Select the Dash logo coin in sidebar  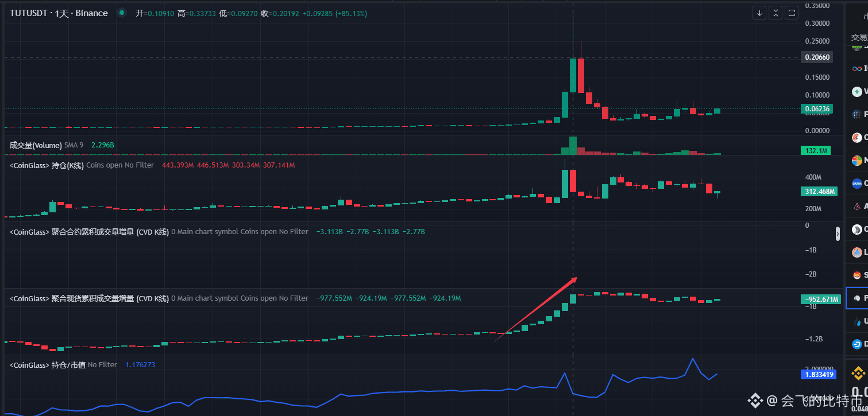pos(858,344)
